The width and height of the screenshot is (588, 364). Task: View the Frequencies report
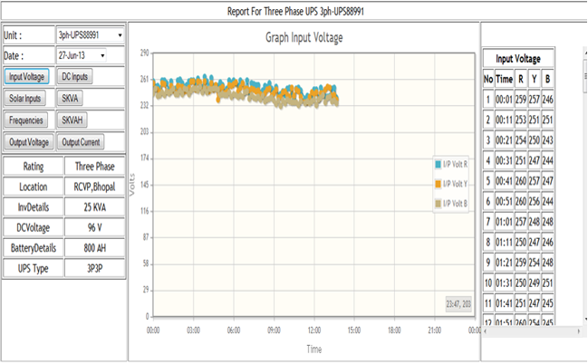tap(26, 120)
